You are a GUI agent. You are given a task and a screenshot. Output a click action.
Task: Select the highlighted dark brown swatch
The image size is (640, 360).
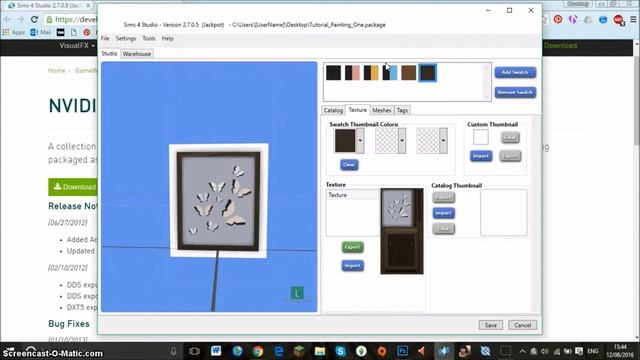click(427, 73)
